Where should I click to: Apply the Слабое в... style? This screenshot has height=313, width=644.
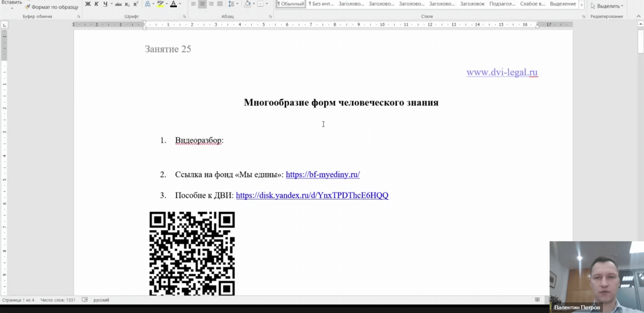point(532,4)
